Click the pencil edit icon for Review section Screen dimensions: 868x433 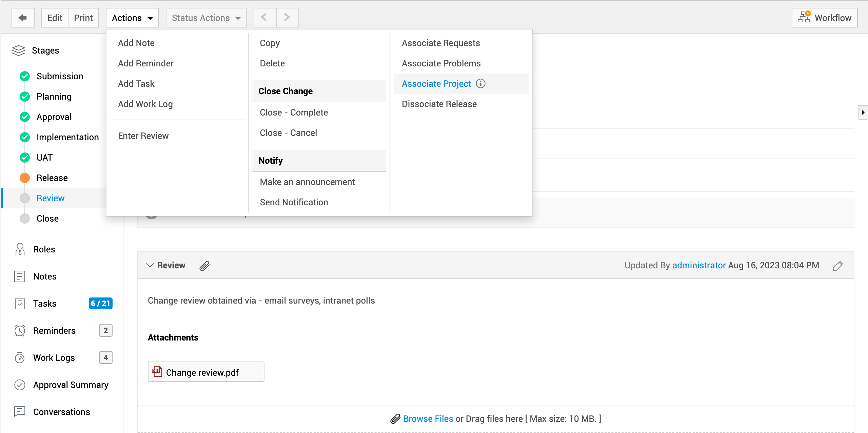point(837,266)
